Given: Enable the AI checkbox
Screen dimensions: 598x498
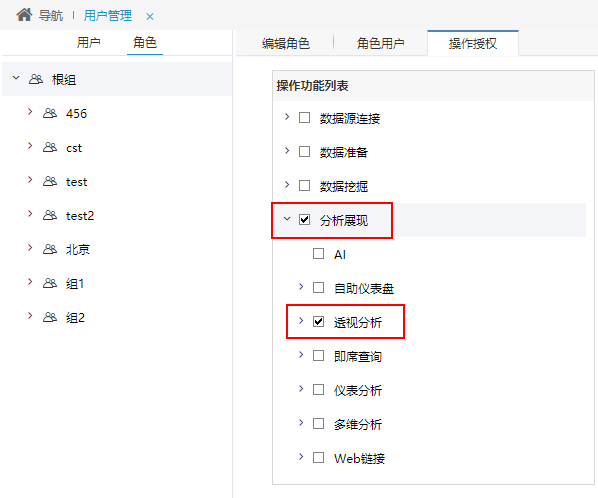Looking at the screenshot, I should tap(318, 254).
